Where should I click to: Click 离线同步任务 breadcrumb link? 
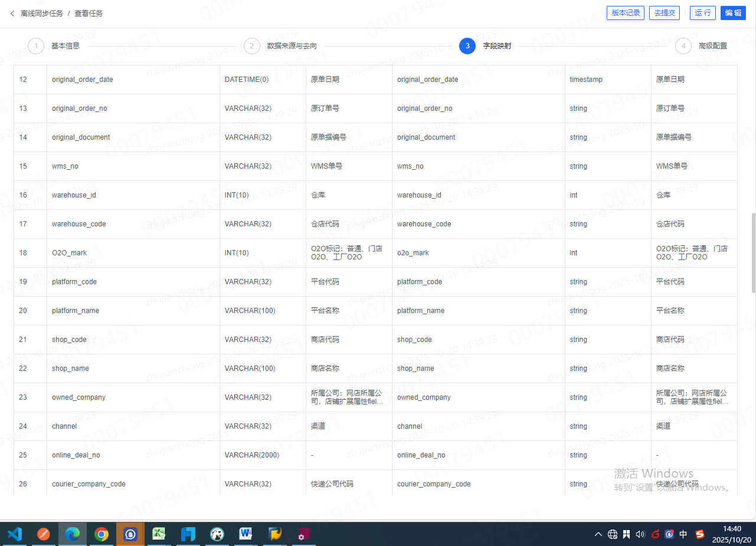41,13
